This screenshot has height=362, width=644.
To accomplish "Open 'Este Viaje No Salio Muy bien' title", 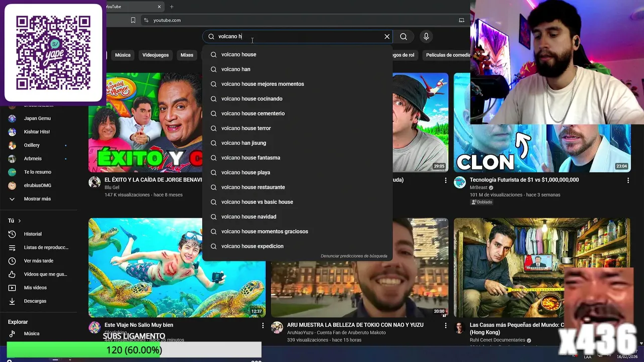I will 139,325.
